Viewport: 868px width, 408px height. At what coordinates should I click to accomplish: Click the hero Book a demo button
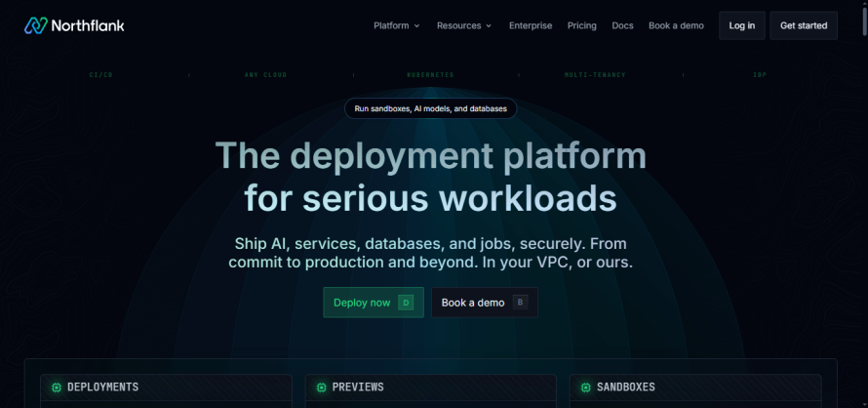click(485, 303)
